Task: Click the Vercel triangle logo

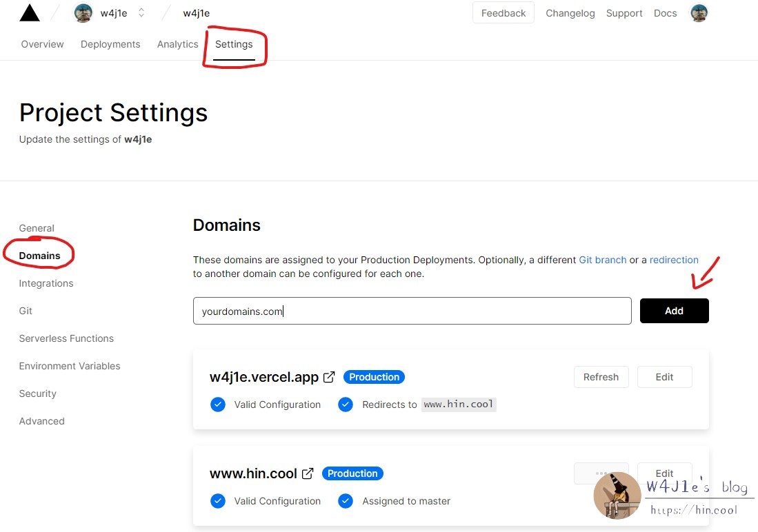Action: (x=30, y=13)
